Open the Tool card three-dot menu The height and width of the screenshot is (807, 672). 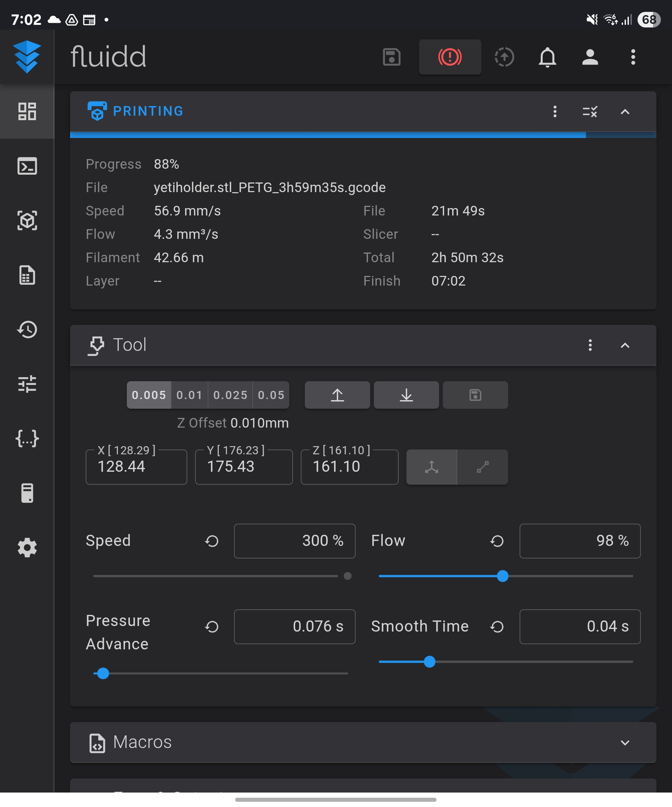point(590,345)
